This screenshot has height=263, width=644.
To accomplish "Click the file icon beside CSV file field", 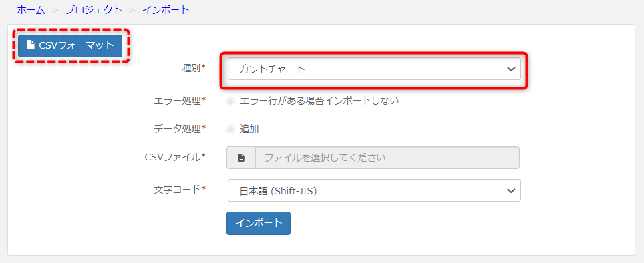I will 241,158.
